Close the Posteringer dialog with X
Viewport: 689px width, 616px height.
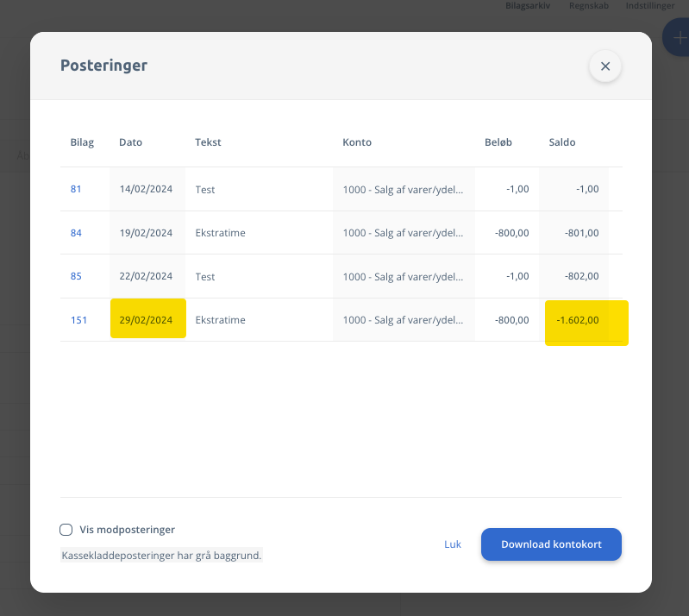point(605,66)
